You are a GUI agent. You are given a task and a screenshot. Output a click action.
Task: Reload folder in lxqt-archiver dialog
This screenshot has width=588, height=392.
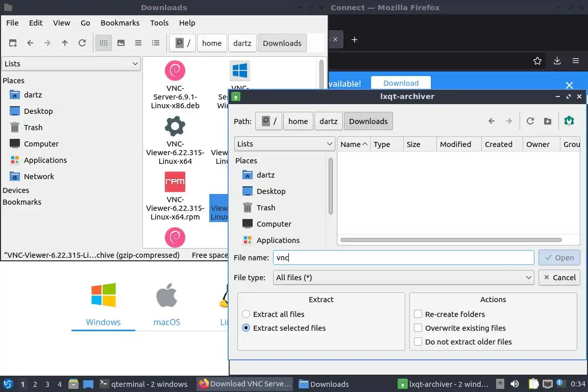pos(530,121)
